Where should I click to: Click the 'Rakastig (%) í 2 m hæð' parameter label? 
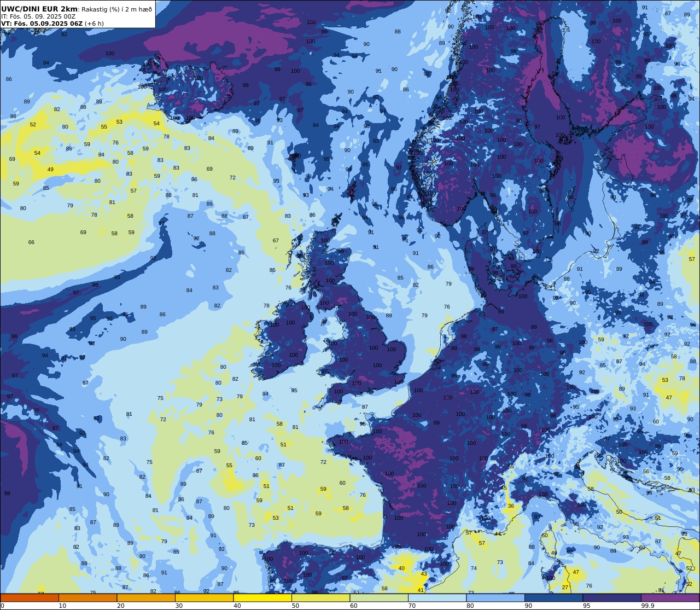tap(116, 9)
